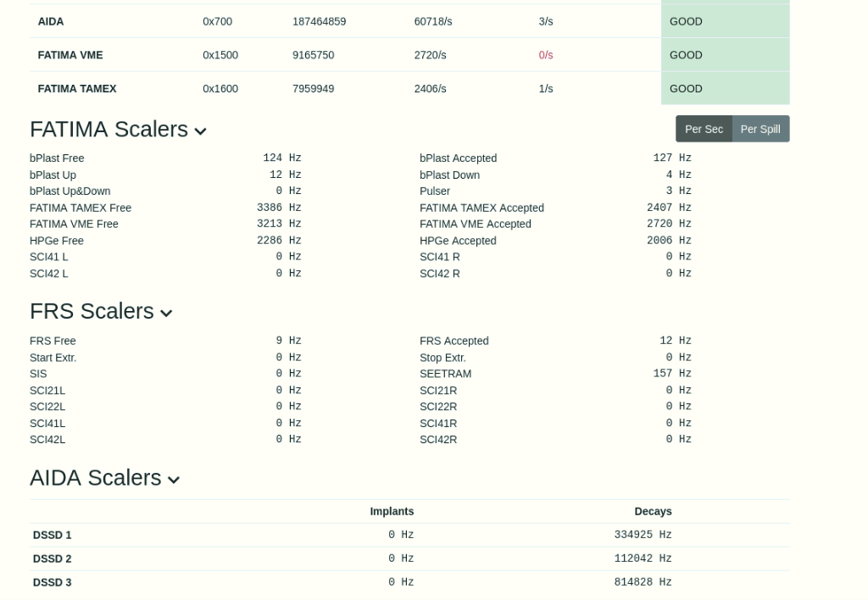Click the 0x1600 address cell
This screenshot has width=868, height=600.
(220, 89)
